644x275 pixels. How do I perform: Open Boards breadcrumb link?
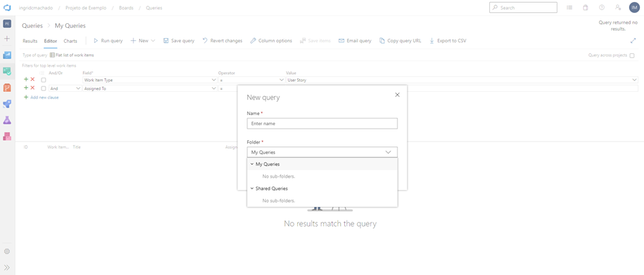[x=126, y=7]
